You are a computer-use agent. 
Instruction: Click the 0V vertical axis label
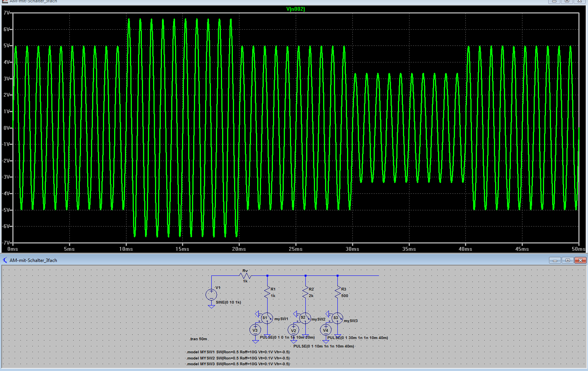click(x=6, y=128)
